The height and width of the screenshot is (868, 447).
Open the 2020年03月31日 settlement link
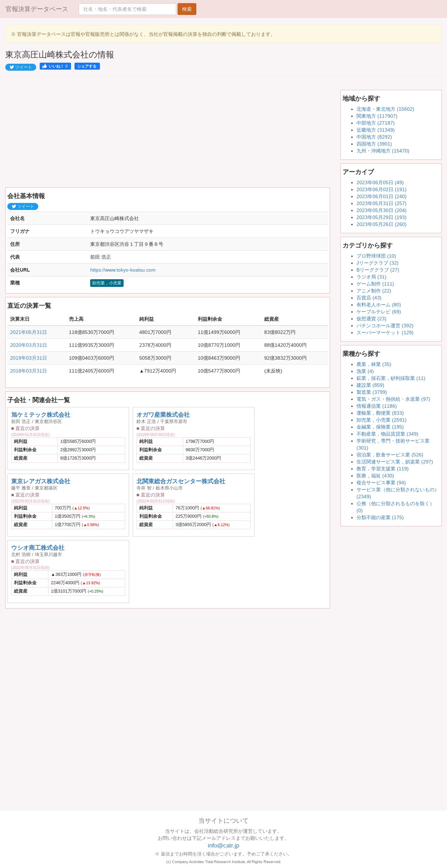(x=28, y=345)
